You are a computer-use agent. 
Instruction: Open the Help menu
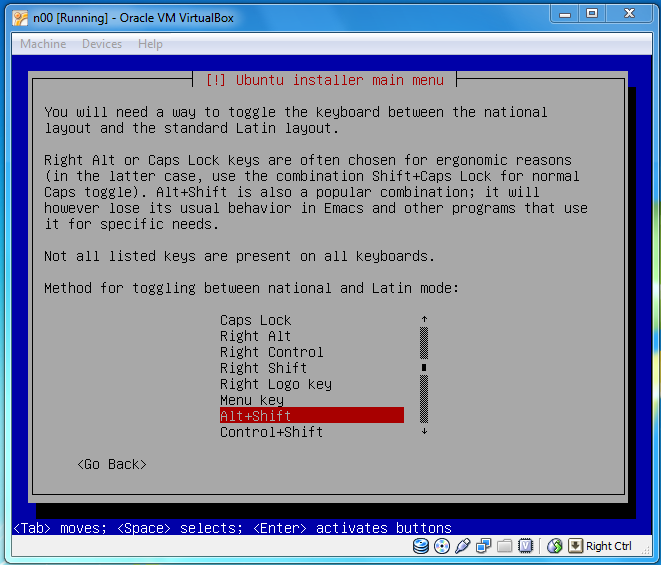(150, 44)
